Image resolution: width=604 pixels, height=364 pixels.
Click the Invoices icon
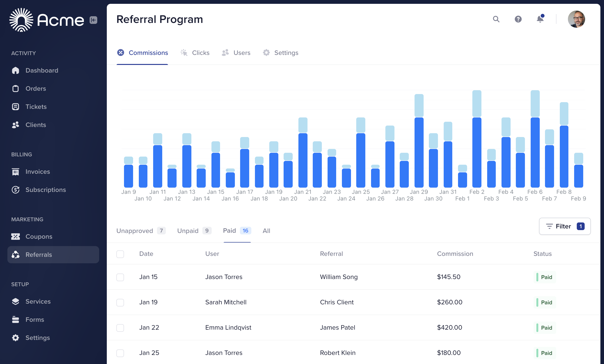click(x=16, y=172)
